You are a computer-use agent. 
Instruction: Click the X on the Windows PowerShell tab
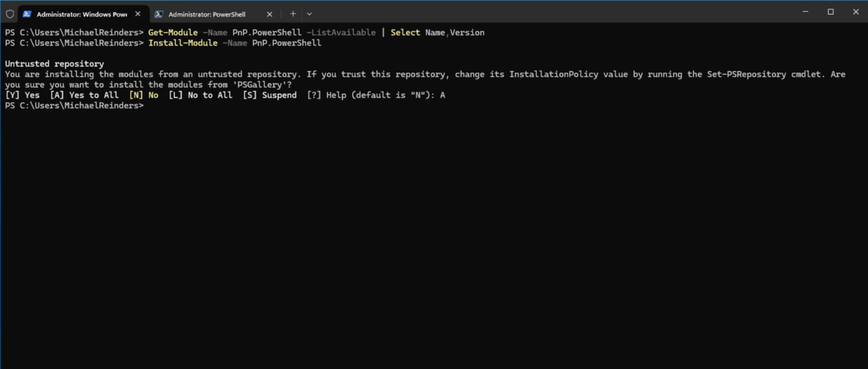click(x=137, y=14)
